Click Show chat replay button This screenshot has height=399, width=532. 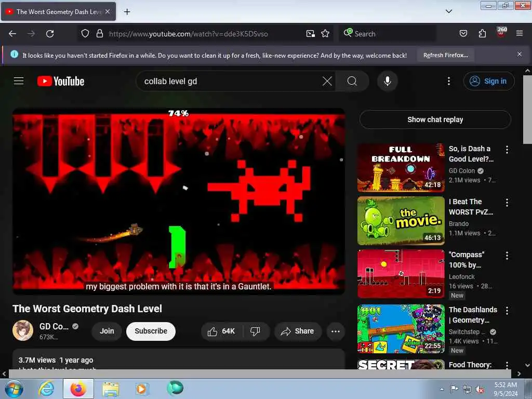point(435,119)
